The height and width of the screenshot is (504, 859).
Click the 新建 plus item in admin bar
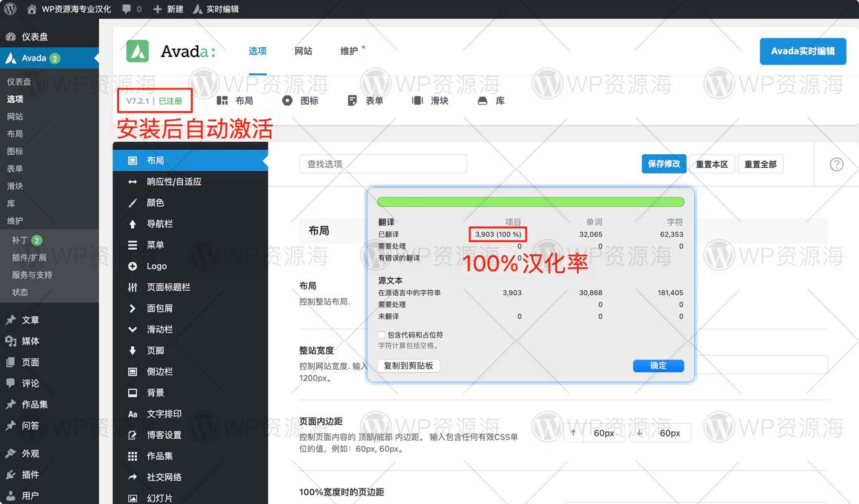click(x=168, y=9)
